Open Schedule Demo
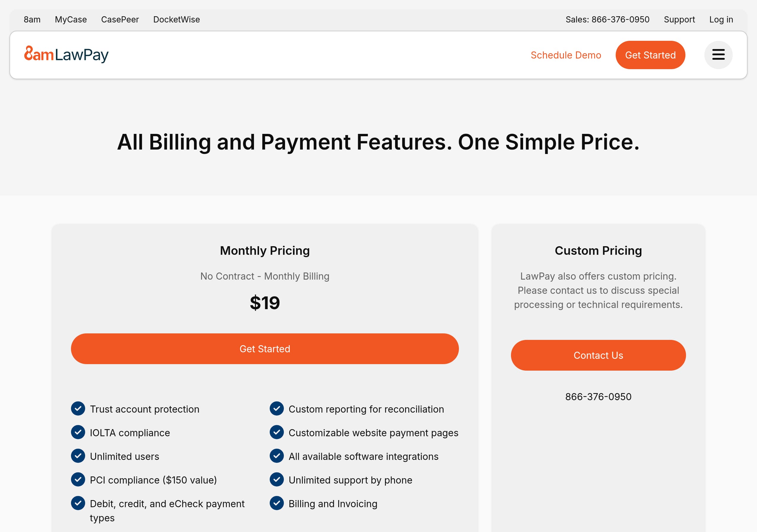This screenshot has width=757, height=532. coord(566,55)
